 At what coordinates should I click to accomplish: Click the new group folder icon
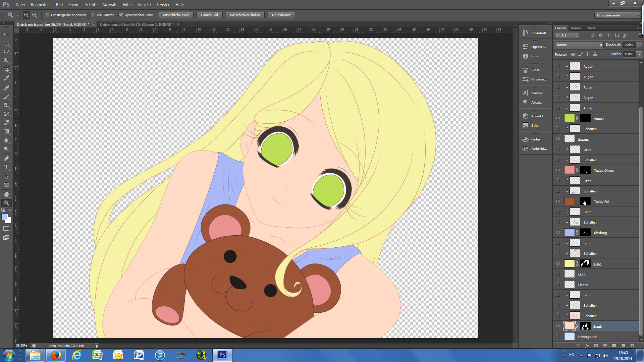pyautogui.click(x=614, y=346)
